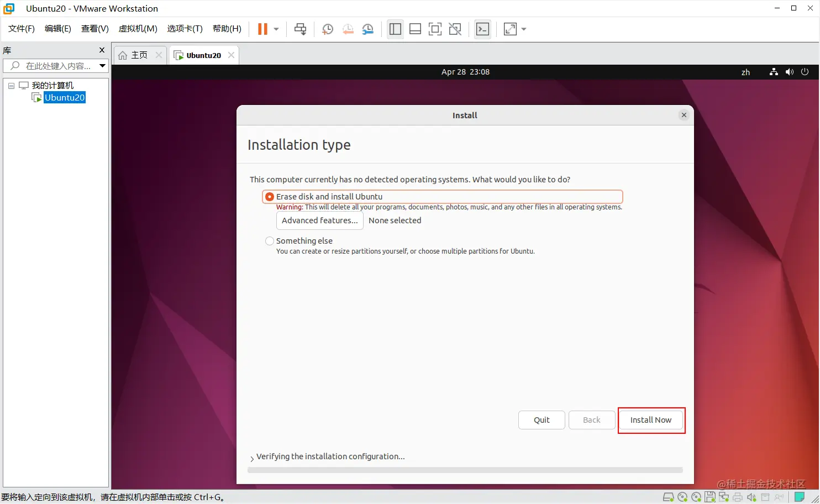The image size is (820, 504).
Task: Click the sound card status icon
Action: 751,497
